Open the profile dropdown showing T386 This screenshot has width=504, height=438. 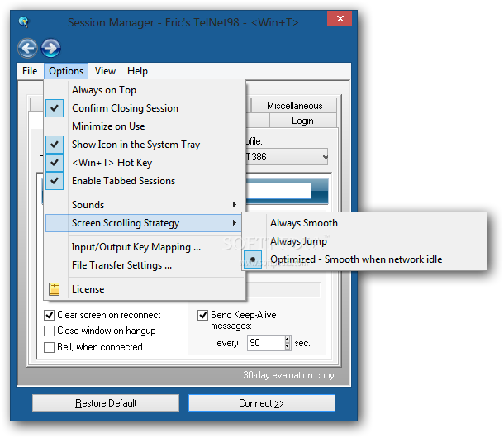point(287,157)
